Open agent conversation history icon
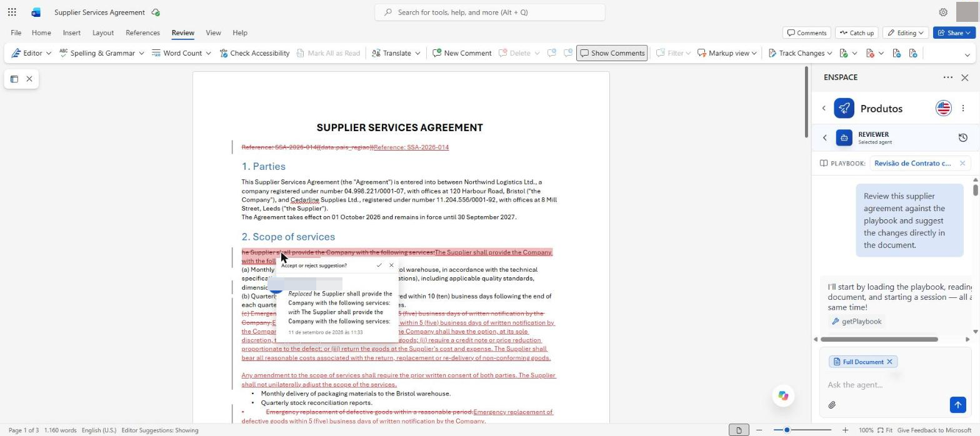 point(963,137)
